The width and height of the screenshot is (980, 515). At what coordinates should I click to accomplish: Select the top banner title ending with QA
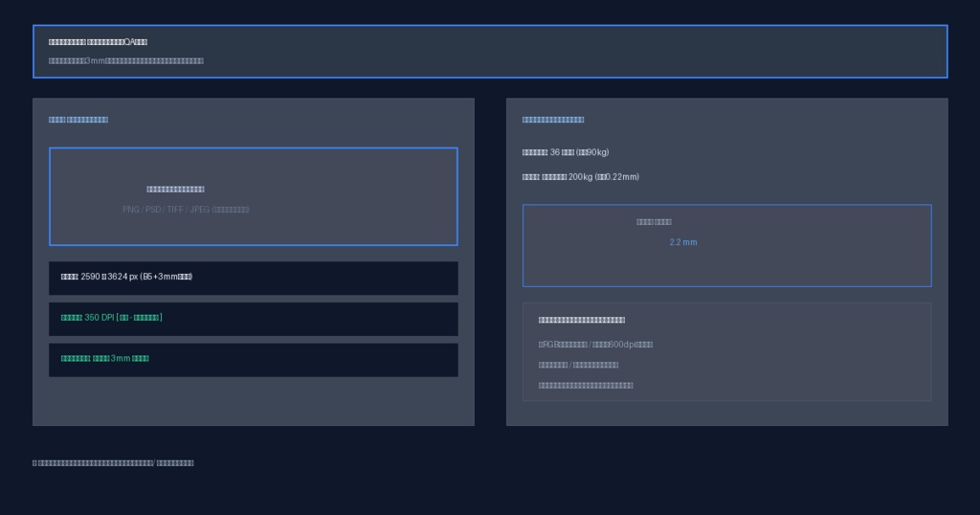[98, 42]
